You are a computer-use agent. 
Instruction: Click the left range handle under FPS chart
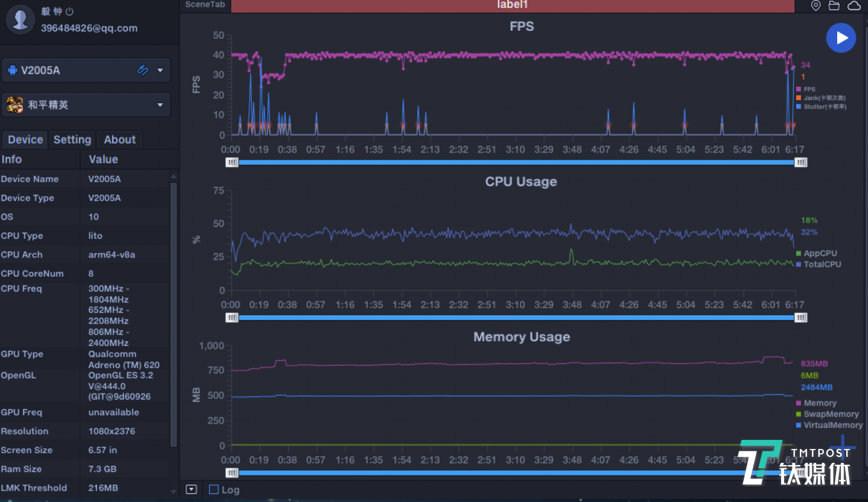pos(232,162)
